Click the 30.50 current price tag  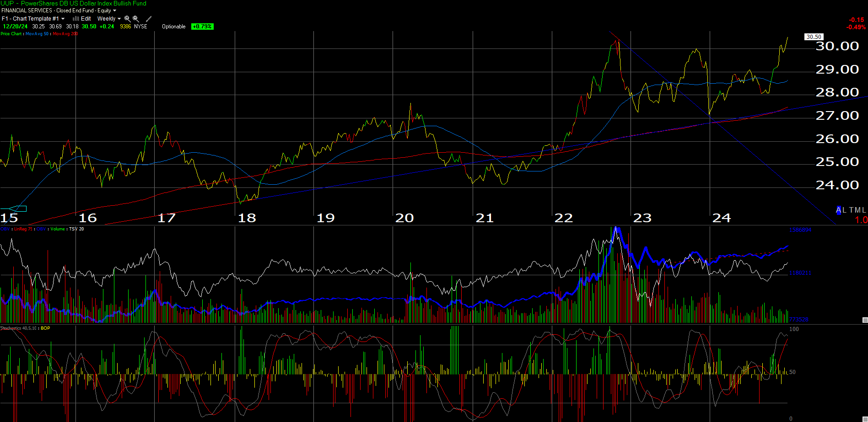tap(814, 37)
